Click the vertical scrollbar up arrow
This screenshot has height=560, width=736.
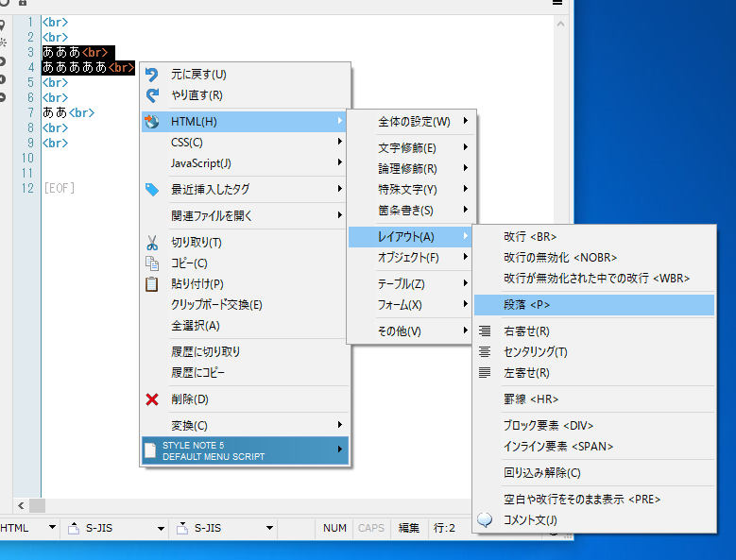pyautogui.click(x=560, y=24)
